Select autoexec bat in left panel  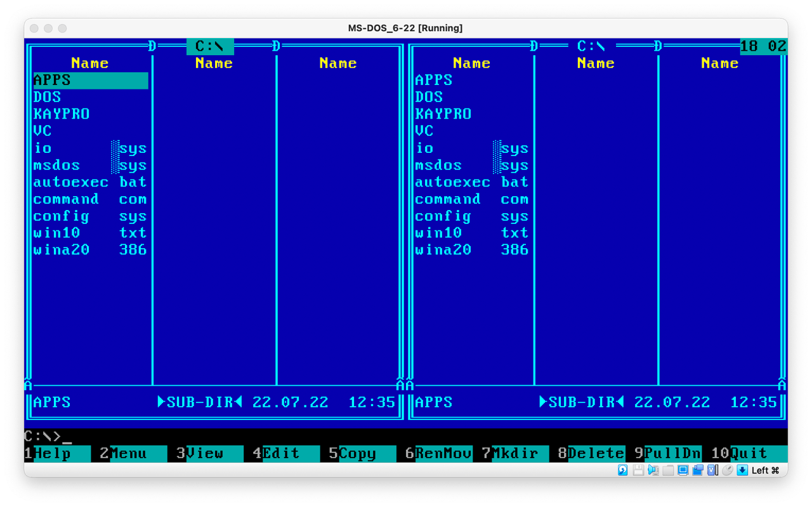(90, 182)
